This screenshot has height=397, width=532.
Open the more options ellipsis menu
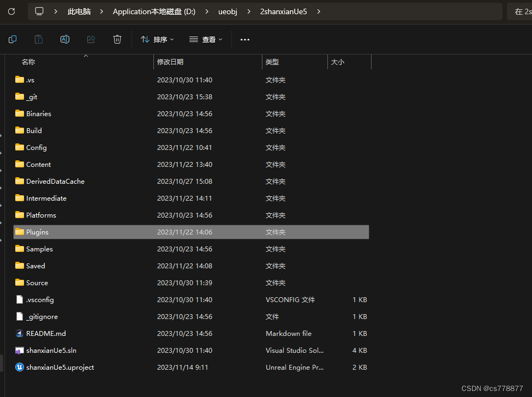click(245, 40)
